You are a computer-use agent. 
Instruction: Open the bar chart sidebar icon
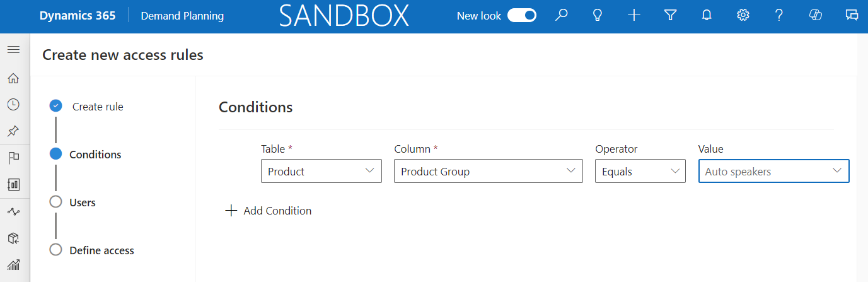tap(13, 265)
